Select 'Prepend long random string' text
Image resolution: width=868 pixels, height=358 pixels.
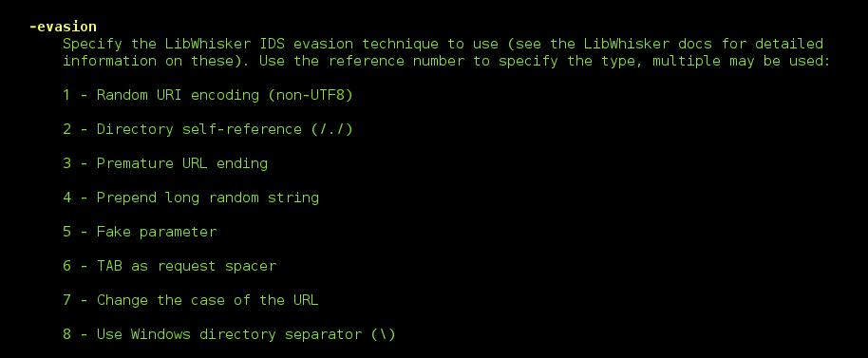[x=208, y=198]
